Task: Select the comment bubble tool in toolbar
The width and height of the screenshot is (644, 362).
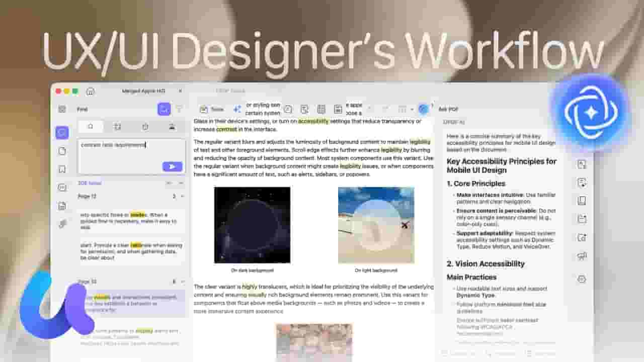Action: coord(288,109)
